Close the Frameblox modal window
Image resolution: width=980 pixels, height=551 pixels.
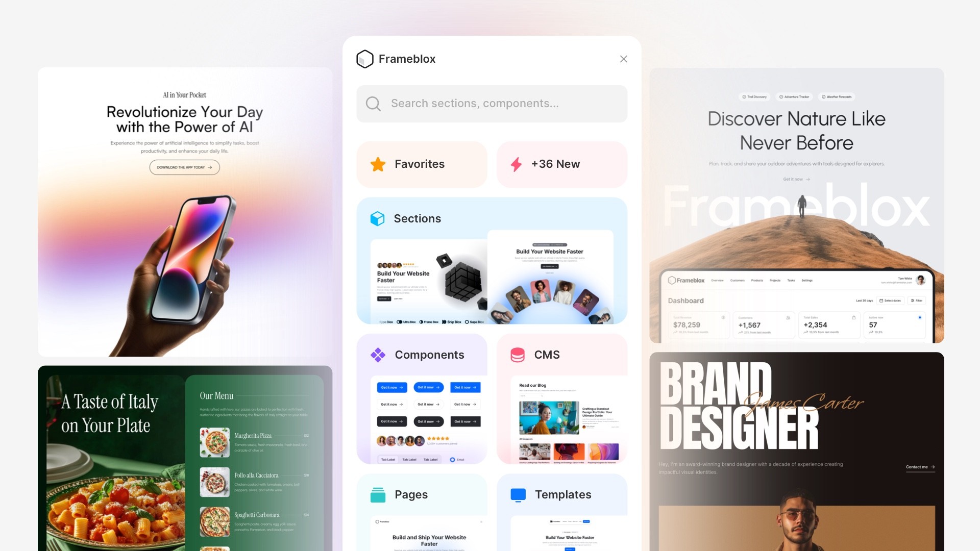(623, 59)
